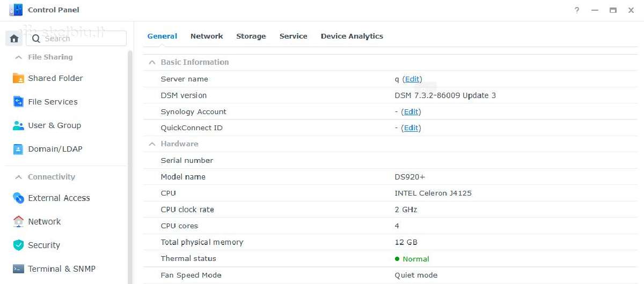Viewport: 644px width, 284px height.
Task: Open Terminal & SNMP icon
Action: click(18, 268)
